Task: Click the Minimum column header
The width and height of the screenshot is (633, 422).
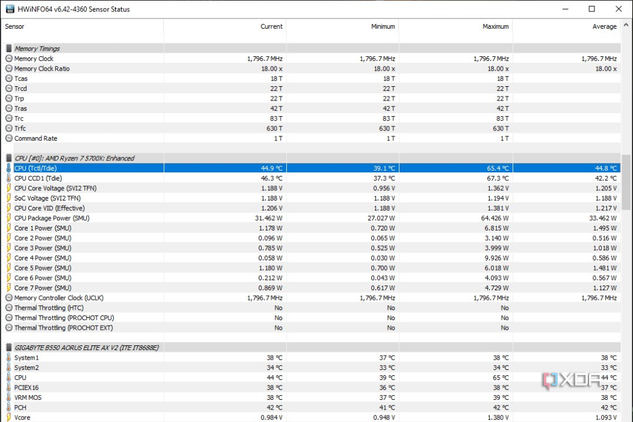Action: tap(383, 26)
